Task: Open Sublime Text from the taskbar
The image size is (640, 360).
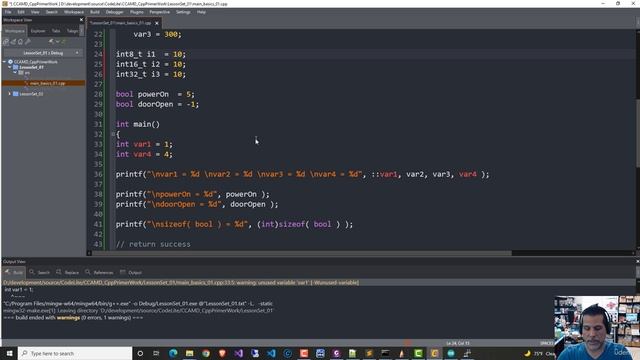Action: [x=369, y=353]
